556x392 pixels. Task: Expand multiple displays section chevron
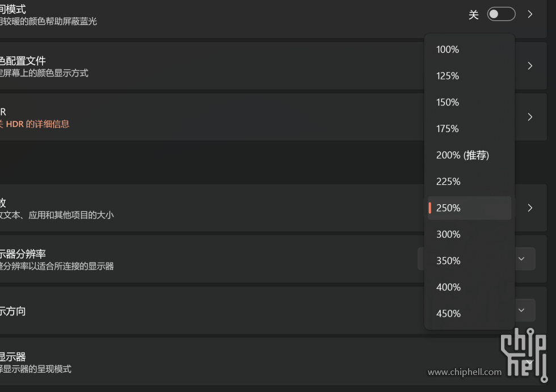(529, 362)
